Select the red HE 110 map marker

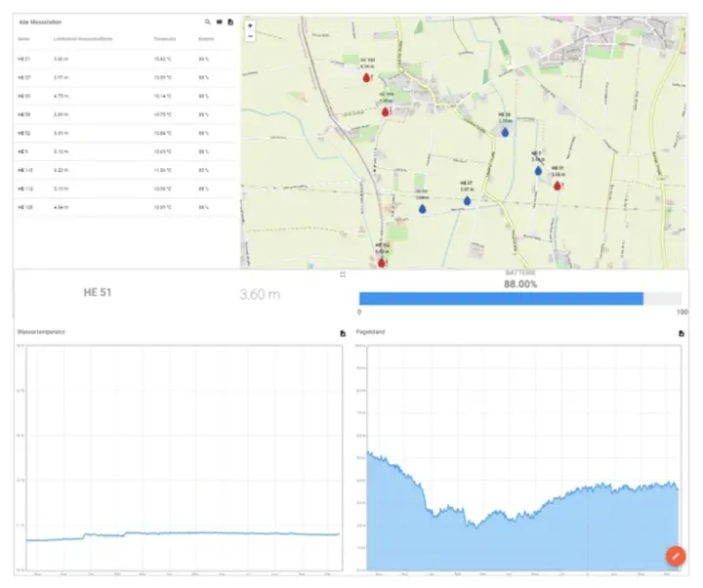pos(385,111)
